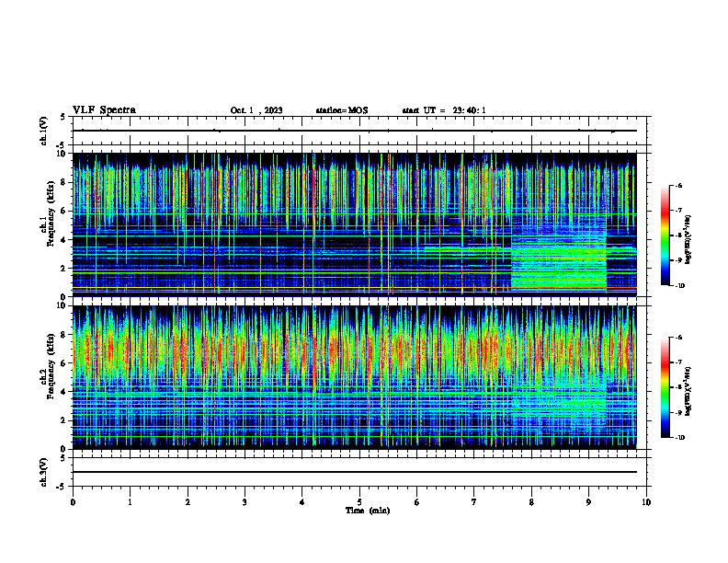Click the time axis tick label '10'

click(646, 502)
